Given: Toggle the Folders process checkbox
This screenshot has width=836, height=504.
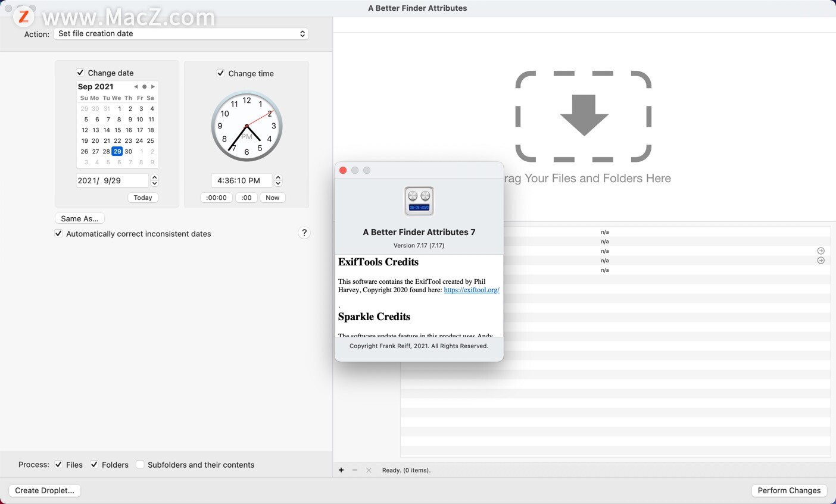Looking at the screenshot, I should (94, 465).
